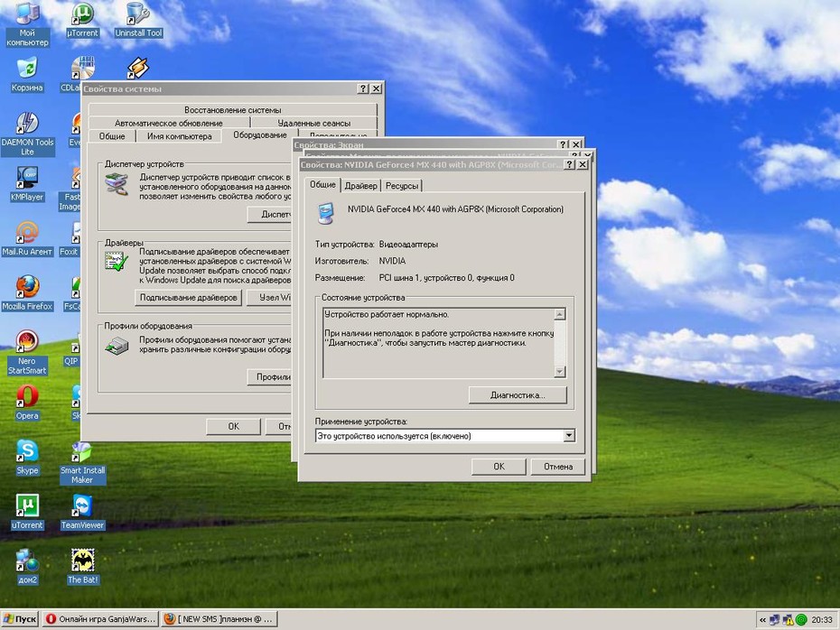Viewport: 840px width, 630px height.
Task: Click the Устройство работает нормально status text
Action: [387, 314]
